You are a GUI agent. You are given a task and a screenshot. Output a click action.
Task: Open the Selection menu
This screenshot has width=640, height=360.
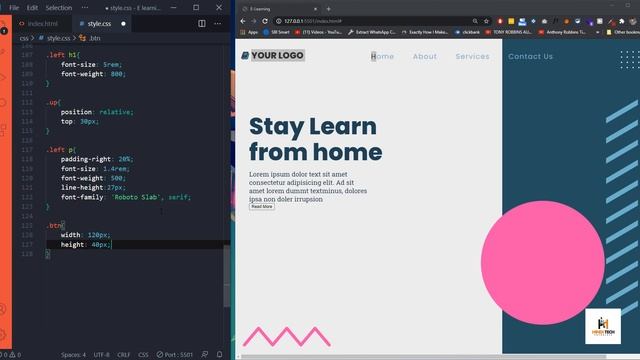58,8
